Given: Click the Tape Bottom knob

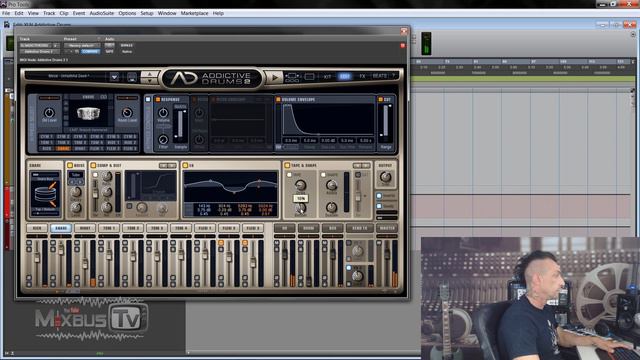Looking at the screenshot, I should [300, 208].
